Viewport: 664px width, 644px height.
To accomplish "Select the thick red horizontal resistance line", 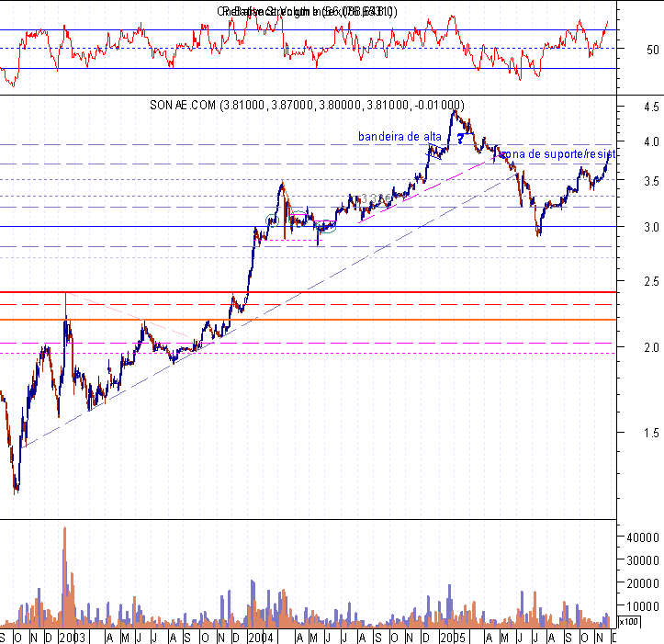I will tap(308, 292).
